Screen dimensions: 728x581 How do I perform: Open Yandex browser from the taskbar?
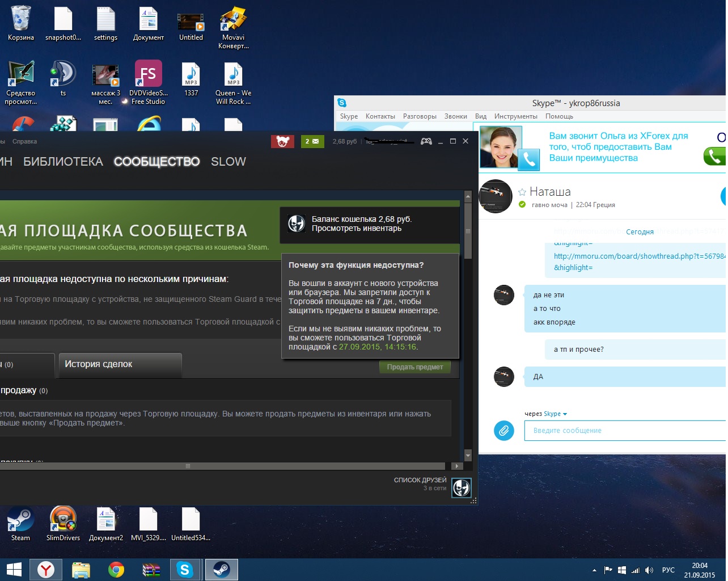(46, 570)
